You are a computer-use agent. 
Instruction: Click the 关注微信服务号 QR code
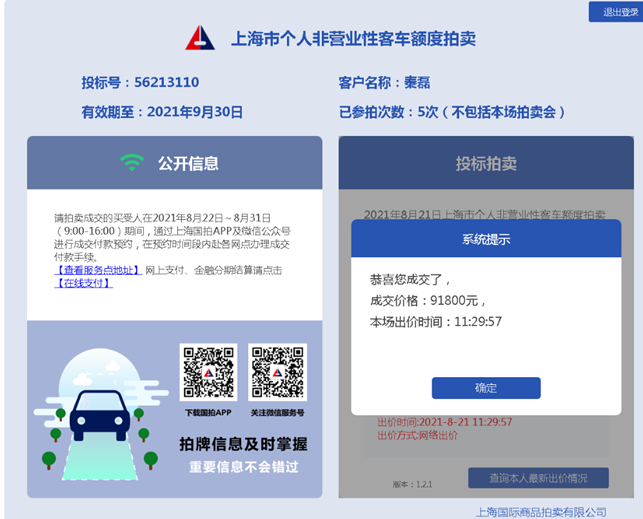277,372
